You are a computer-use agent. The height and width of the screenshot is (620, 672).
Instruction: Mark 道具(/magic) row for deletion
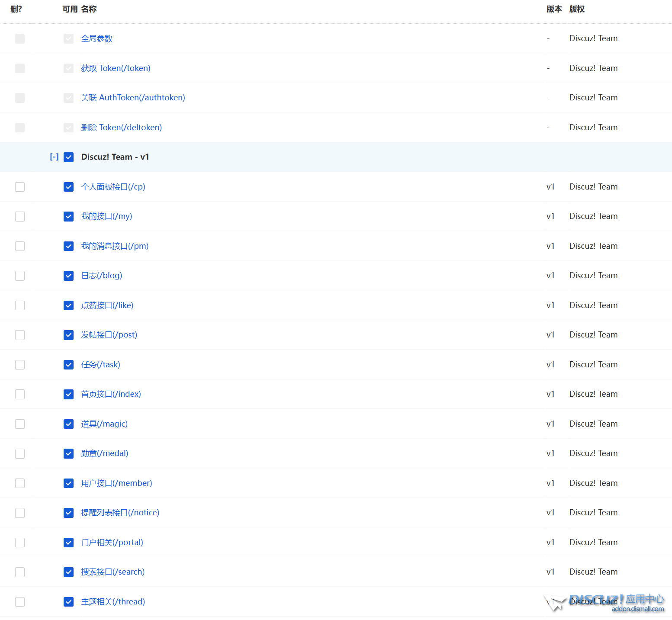[x=20, y=424]
